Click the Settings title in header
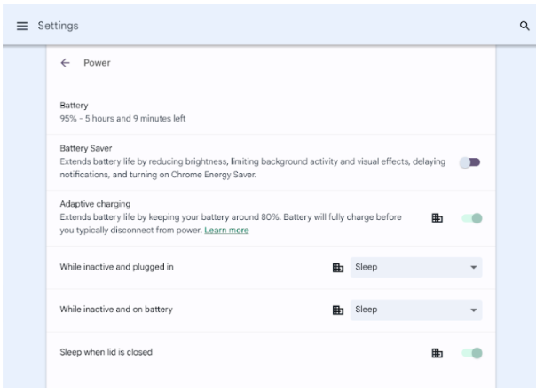 pyautogui.click(x=58, y=26)
